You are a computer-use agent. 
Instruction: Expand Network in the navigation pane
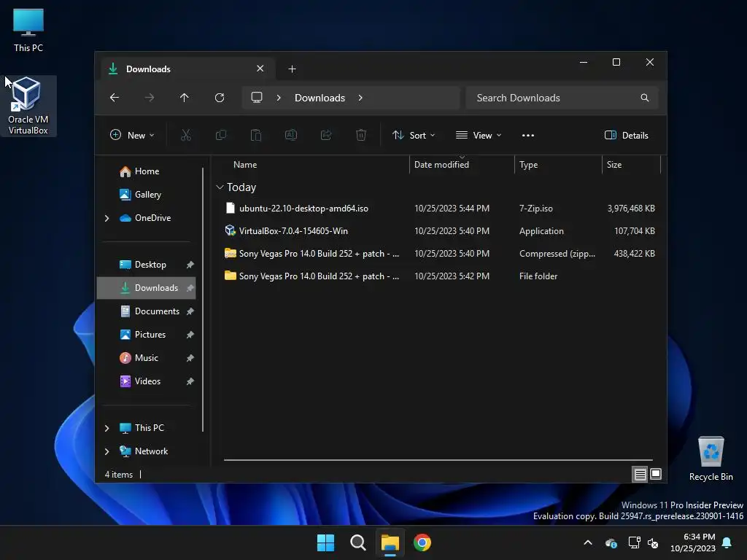pyautogui.click(x=107, y=451)
